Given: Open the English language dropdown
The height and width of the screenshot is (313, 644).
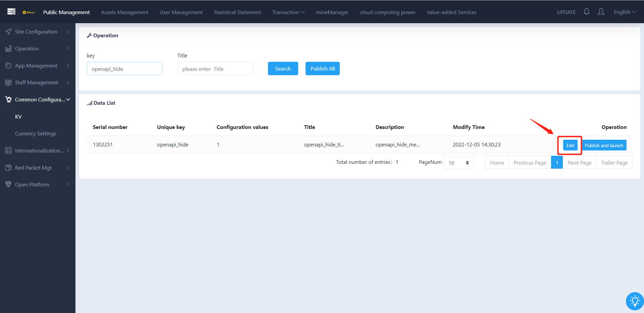Looking at the screenshot, I should click(x=625, y=12).
